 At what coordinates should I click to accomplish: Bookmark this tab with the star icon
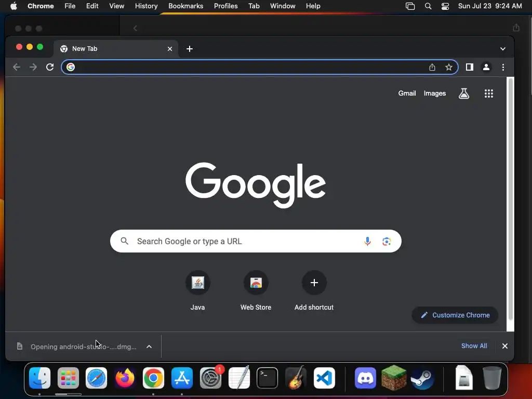449,67
